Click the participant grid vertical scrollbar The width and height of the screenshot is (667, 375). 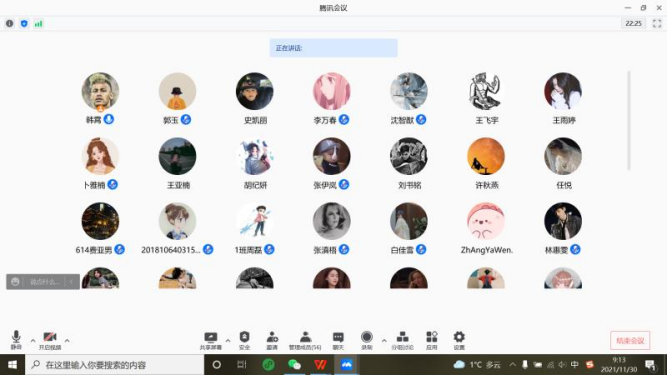(x=629, y=121)
